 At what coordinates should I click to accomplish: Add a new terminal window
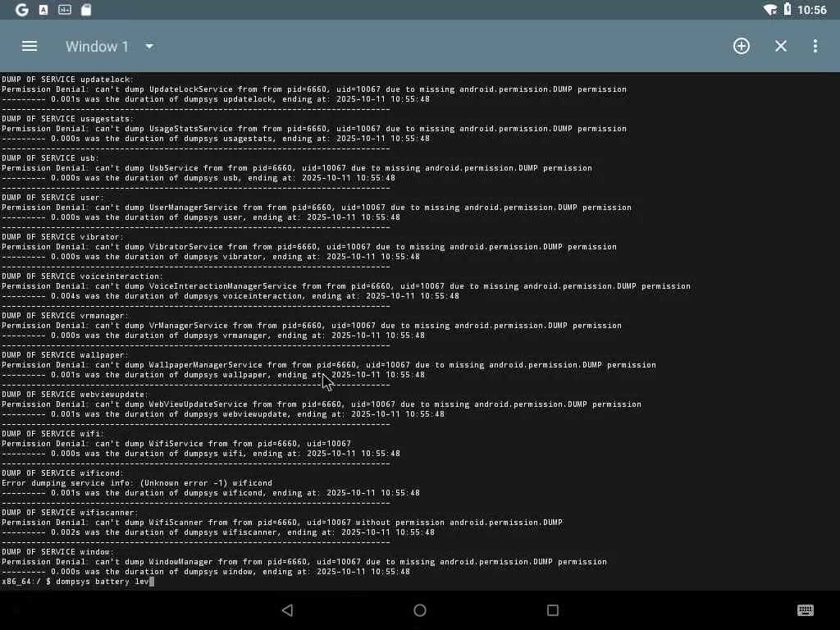tap(742, 46)
